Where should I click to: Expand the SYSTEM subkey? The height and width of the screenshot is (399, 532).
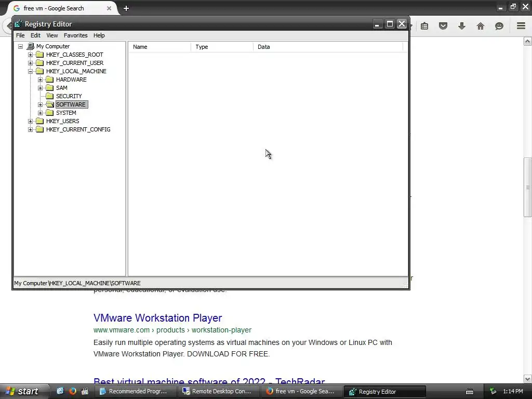pyautogui.click(x=40, y=113)
